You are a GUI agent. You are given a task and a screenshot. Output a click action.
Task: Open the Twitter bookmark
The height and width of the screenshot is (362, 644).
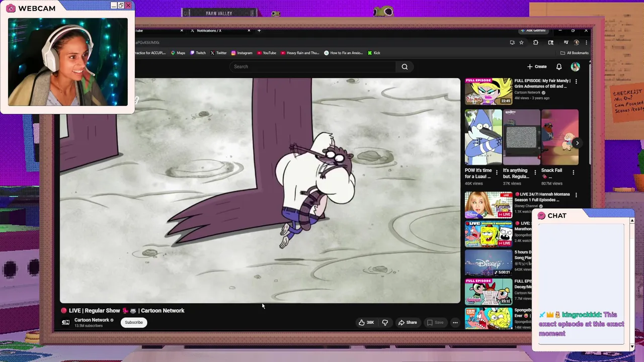pos(218,53)
